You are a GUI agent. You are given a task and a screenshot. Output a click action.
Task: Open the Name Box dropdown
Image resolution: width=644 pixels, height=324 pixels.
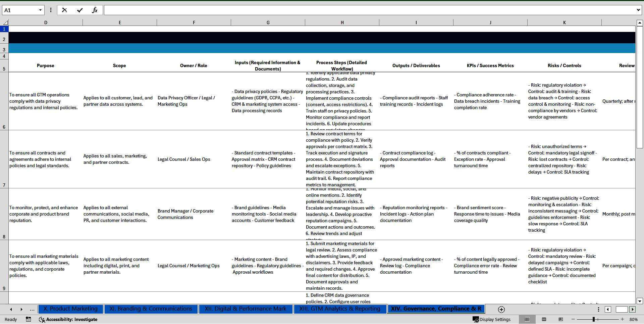(40, 10)
